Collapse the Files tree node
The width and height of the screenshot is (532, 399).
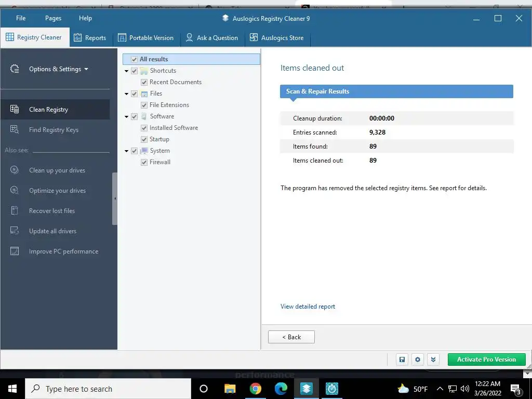pyautogui.click(x=127, y=94)
